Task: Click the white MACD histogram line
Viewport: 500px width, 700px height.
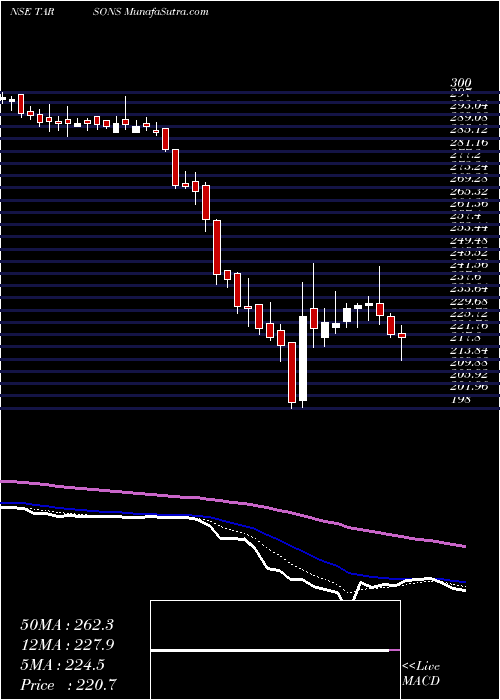Action: [270, 650]
